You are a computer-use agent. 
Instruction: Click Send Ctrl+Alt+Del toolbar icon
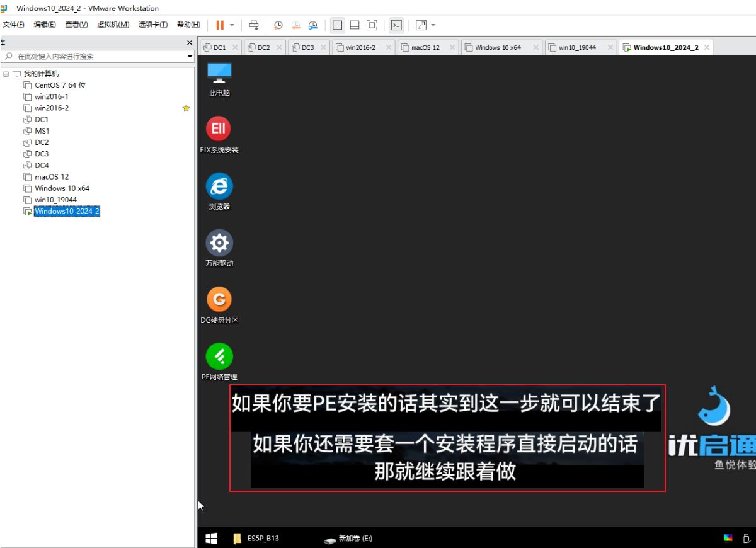[254, 25]
